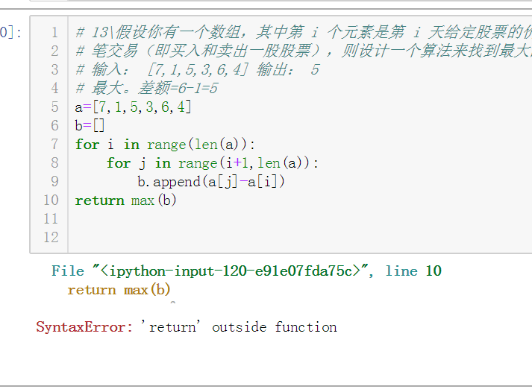Click empty line 12 in the cell
This screenshot has width=532, height=392.
[298, 238]
